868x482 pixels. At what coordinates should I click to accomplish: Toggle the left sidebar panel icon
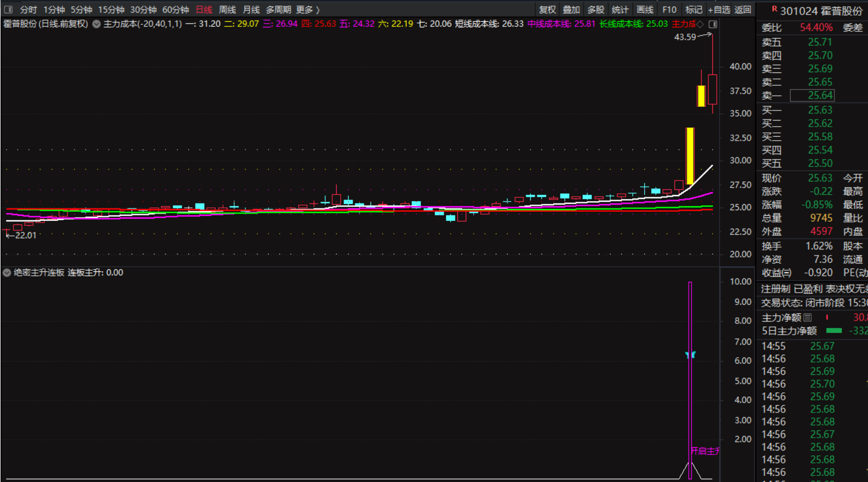point(8,10)
